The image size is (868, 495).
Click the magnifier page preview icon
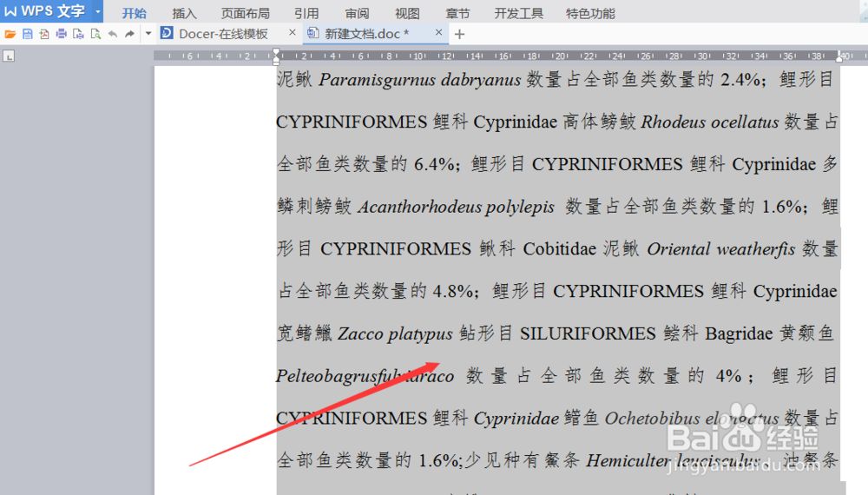(95, 35)
